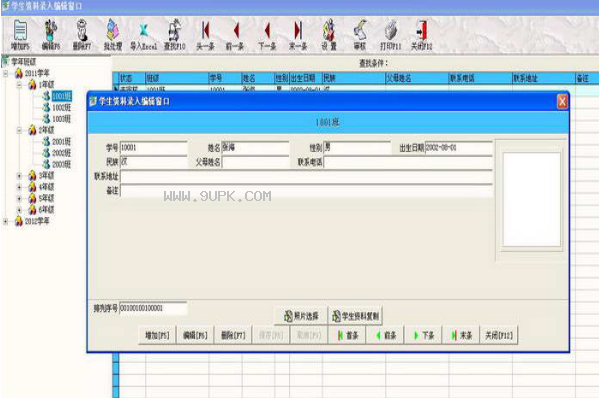Select the 1002班 class in tree
Screen dimensions: 599x398
(x=62, y=107)
